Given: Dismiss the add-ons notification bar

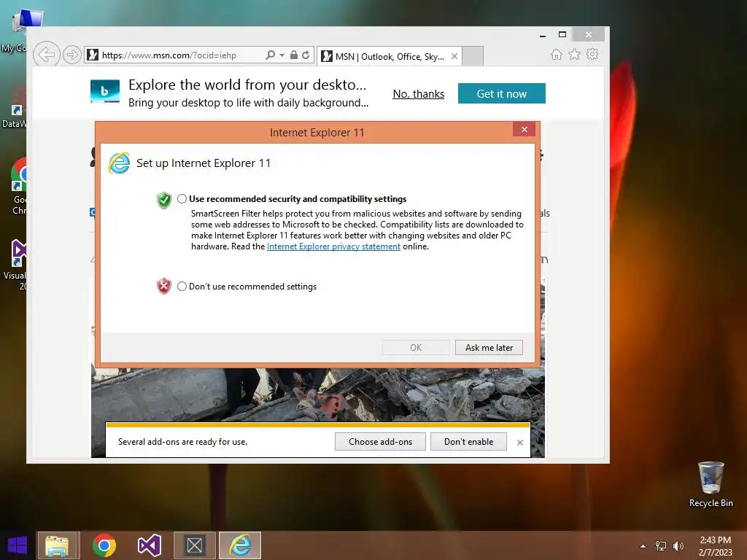Looking at the screenshot, I should coord(519,443).
